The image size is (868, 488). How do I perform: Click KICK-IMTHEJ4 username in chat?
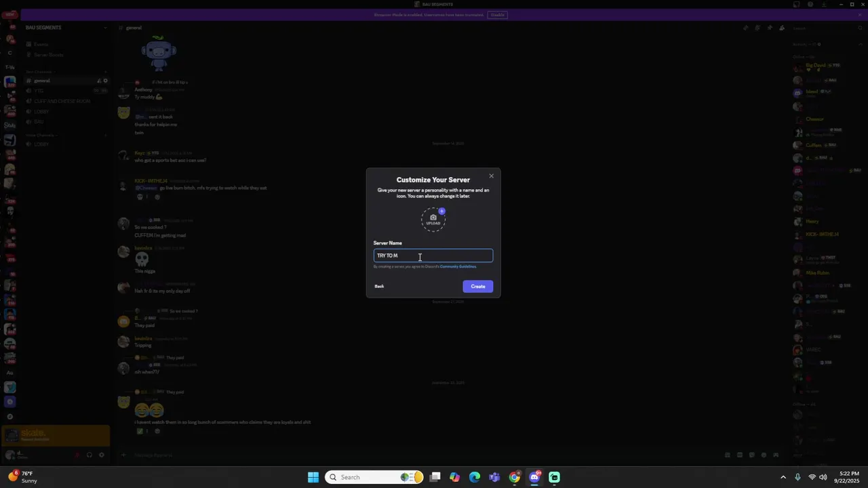(151, 181)
